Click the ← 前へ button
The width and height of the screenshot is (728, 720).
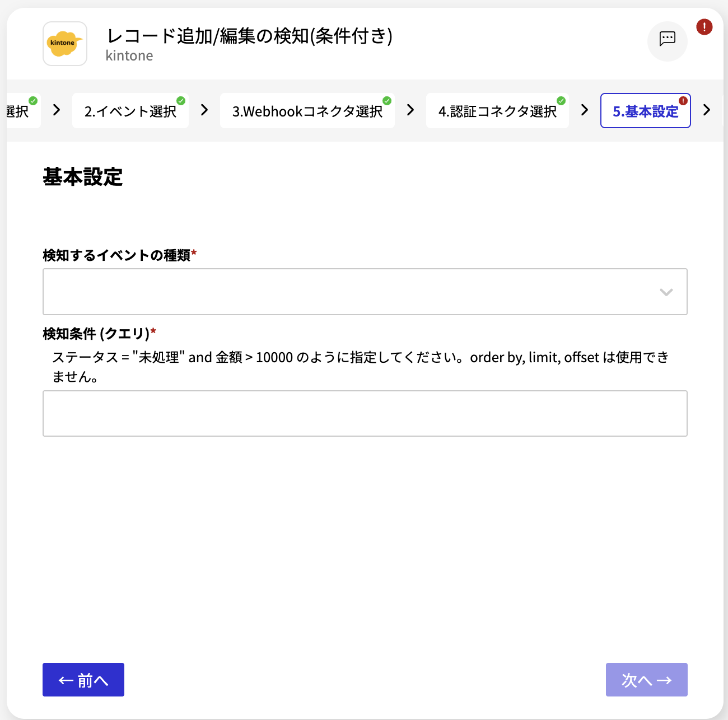coord(83,680)
